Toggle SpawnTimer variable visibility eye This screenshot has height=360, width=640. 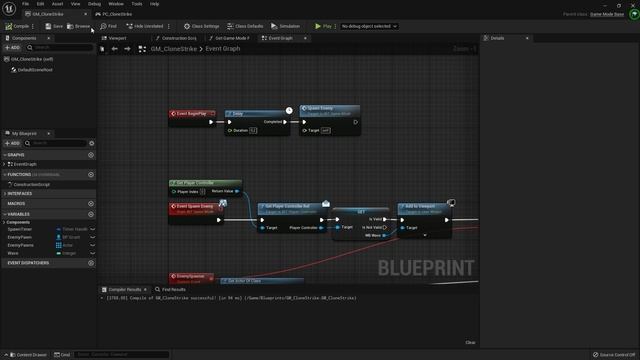[93, 229]
